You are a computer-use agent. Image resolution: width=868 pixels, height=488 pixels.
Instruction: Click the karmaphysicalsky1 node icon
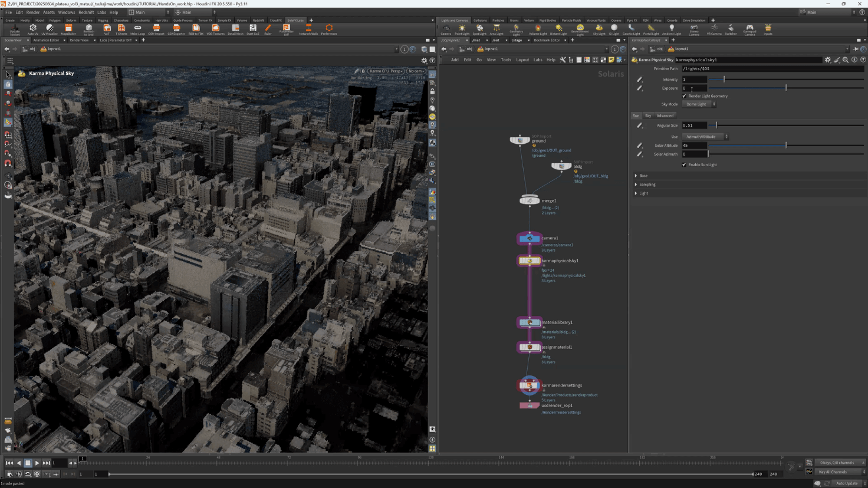[530, 261]
